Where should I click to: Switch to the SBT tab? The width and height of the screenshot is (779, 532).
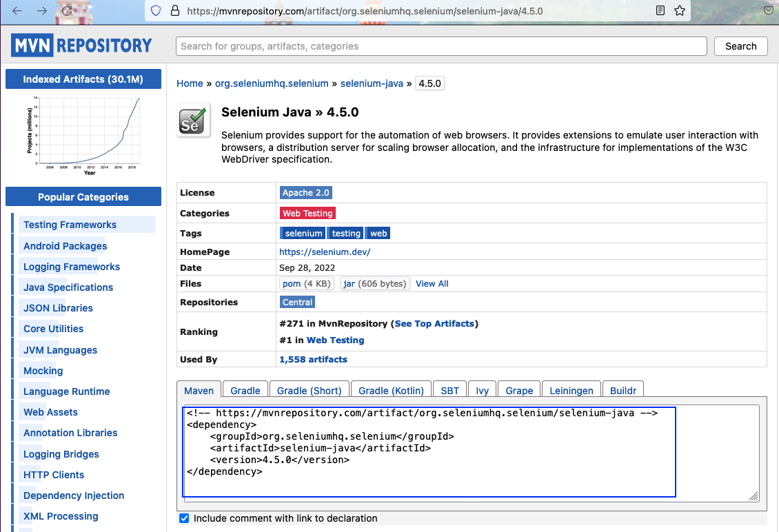pos(449,391)
